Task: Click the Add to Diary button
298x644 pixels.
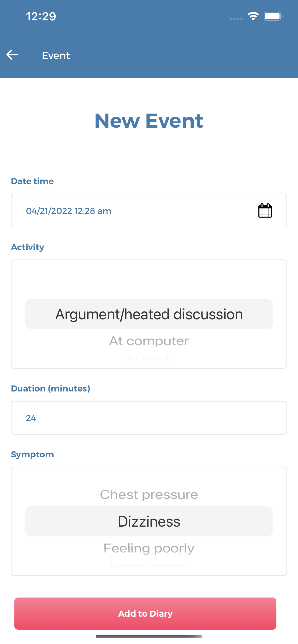Action: click(x=145, y=614)
